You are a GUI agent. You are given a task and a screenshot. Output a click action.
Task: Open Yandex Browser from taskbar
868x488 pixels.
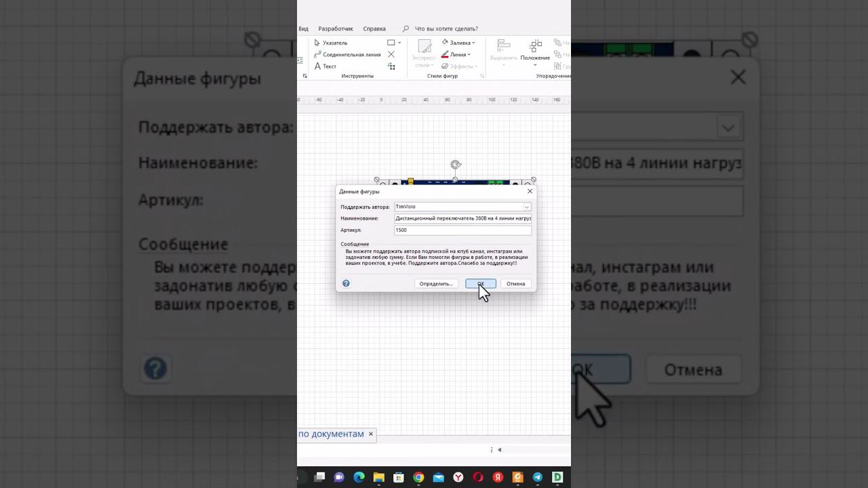pyautogui.click(x=458, y=477)
